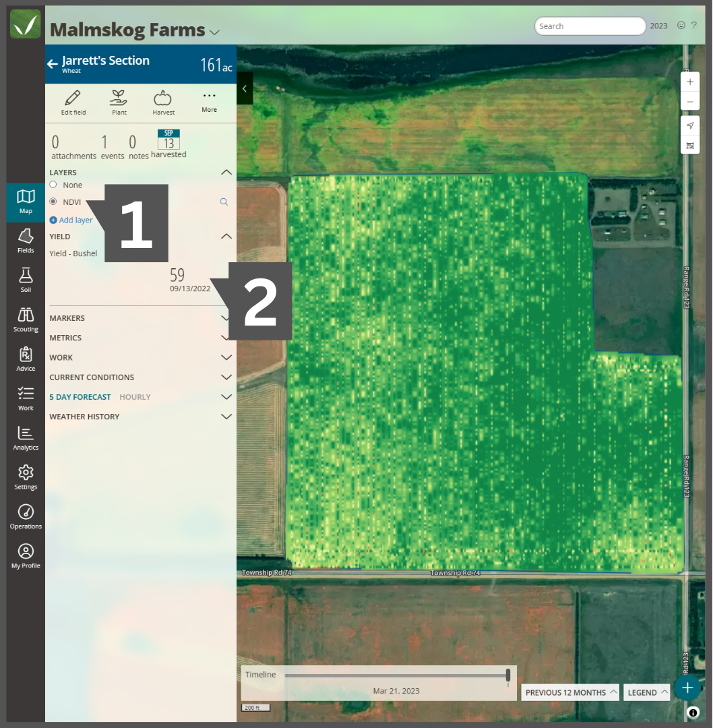Click the 0 attachments count
The width and height of the screenshot is (713, 728).
coord(74,147)
